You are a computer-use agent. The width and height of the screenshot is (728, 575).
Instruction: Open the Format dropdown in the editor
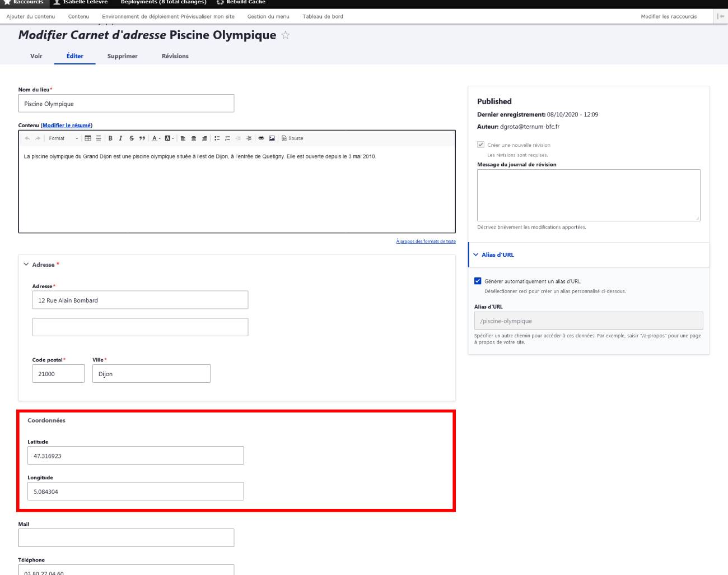[63, 138]
